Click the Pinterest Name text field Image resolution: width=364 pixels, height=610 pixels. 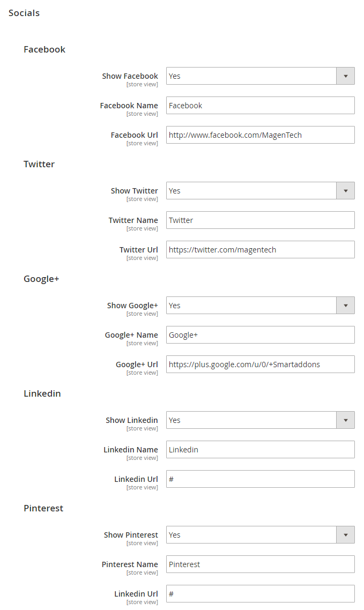[260, 564]
